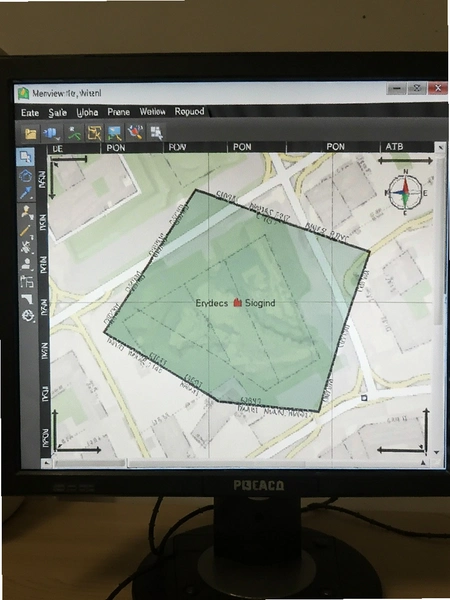
Task: Open the Ujoha menu
Action: point(87,112)
